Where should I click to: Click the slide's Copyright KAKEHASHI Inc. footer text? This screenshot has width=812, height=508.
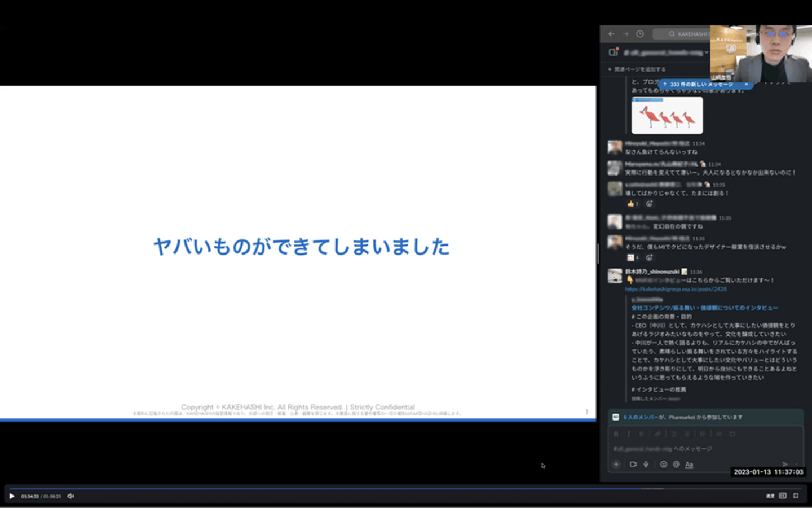pos(298,407)
